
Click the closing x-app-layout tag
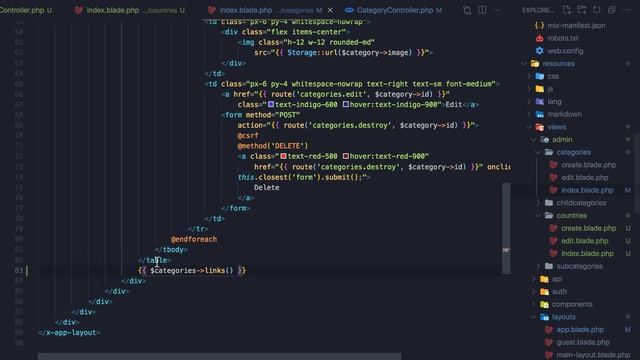[x=69, y=333]
